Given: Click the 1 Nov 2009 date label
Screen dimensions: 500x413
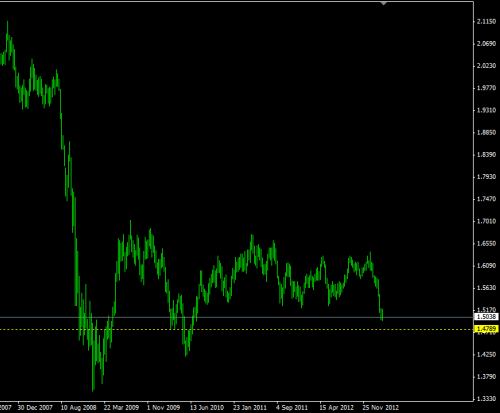Looking at the screenshot, I should (163, 407).
